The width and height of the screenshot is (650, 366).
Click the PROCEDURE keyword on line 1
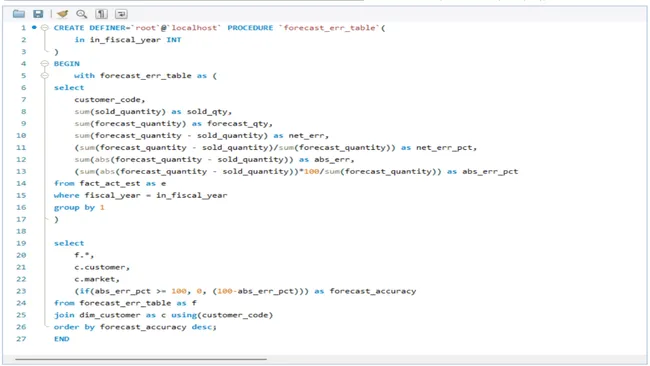pos(250,28)
